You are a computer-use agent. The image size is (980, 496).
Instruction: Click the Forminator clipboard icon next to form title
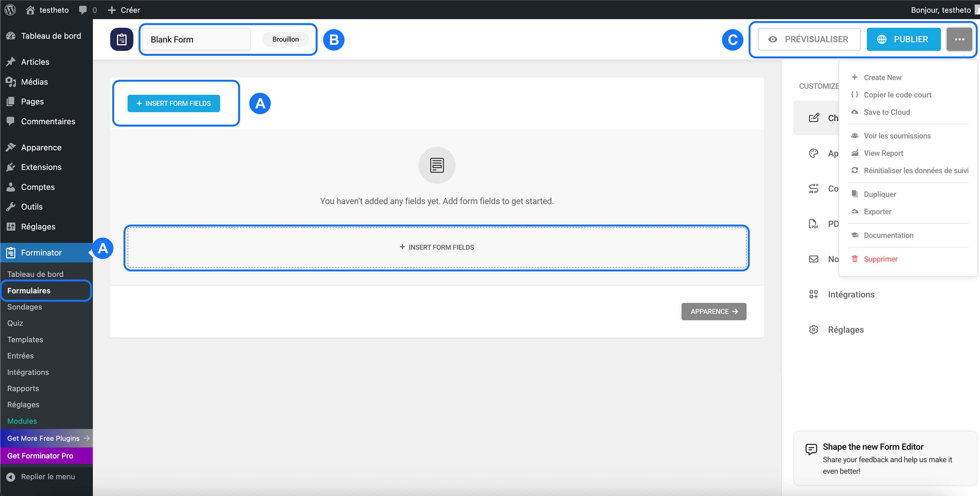(121, 39)
